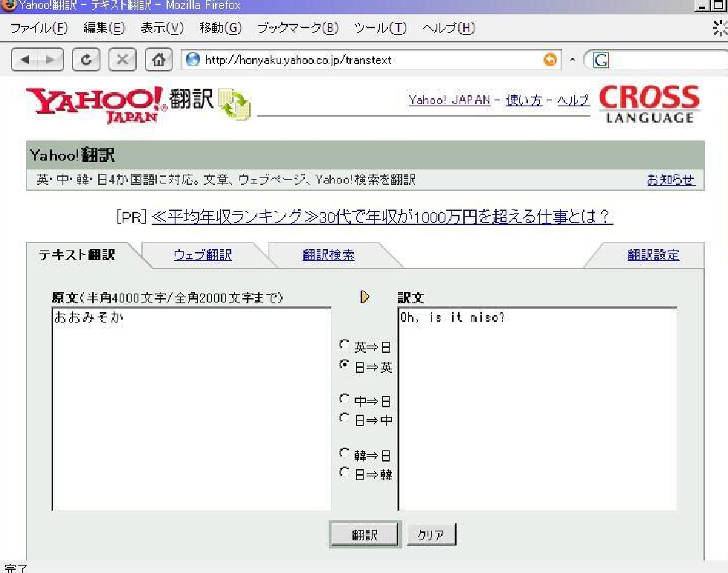This screenshot has width=728, height=573.
Task: Click the globe site icon in address bar
Action: click(x=193, y=59)
